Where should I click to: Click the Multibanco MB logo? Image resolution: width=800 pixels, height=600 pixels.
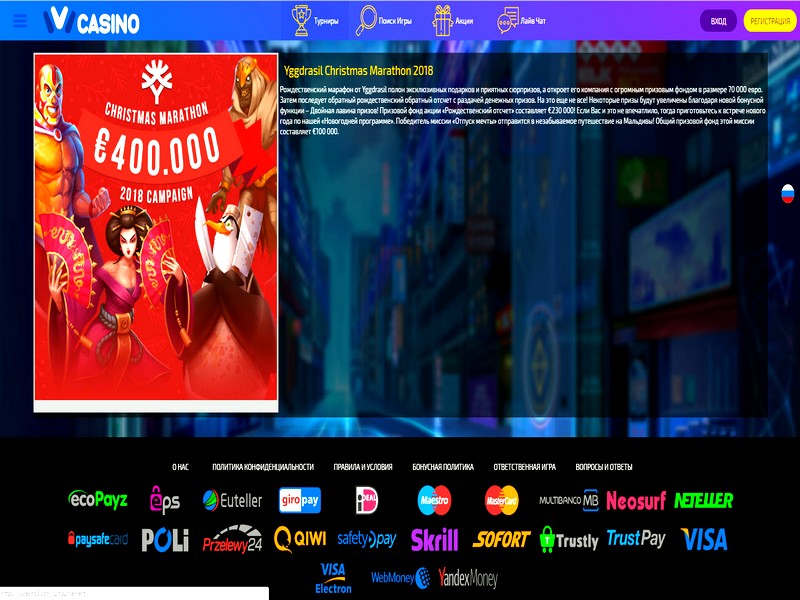click(569, 501)
